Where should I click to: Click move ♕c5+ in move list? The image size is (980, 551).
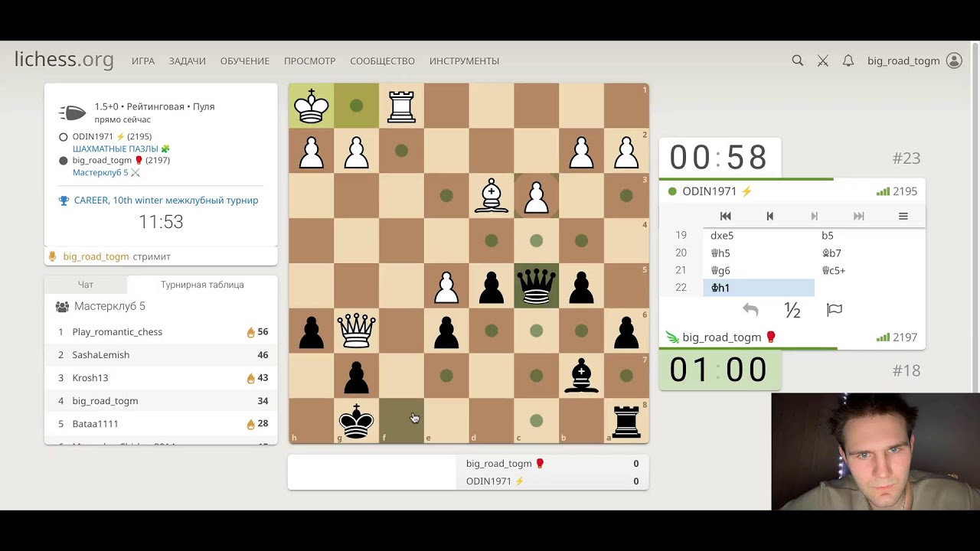pos(870,270)
